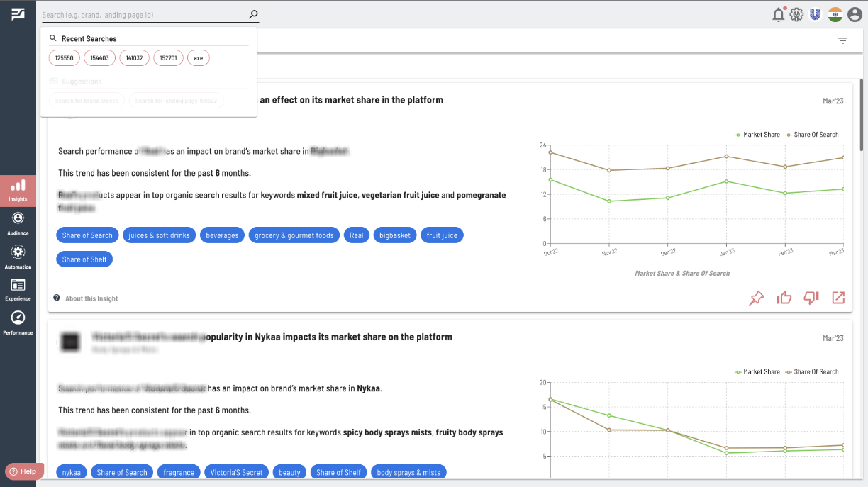
Task: Click Share of Shelf tag in first insight
Action: 84,259
